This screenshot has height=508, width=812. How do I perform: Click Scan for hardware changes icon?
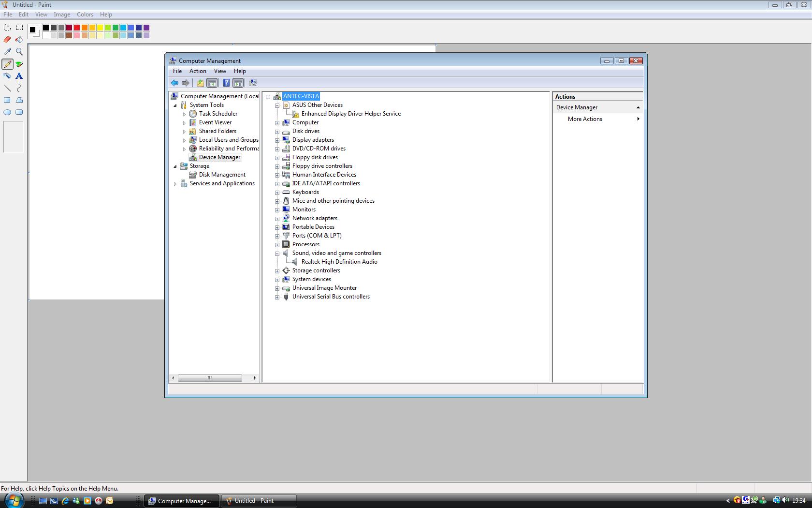[x=253, y=83]
